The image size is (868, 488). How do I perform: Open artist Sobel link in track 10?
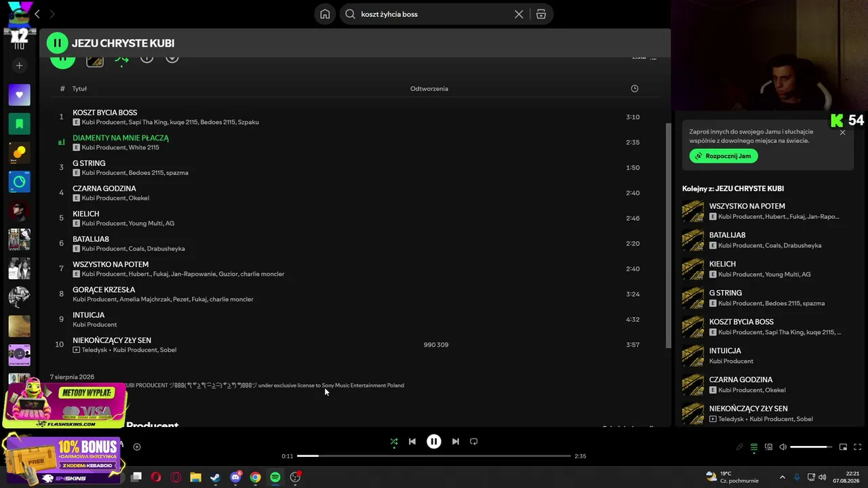pyautogui.click(x=168, y=350)
